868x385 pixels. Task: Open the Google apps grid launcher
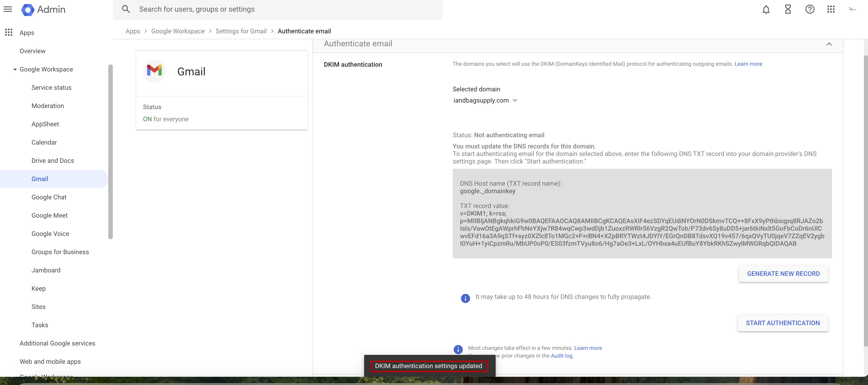click(x=831, y=9)
